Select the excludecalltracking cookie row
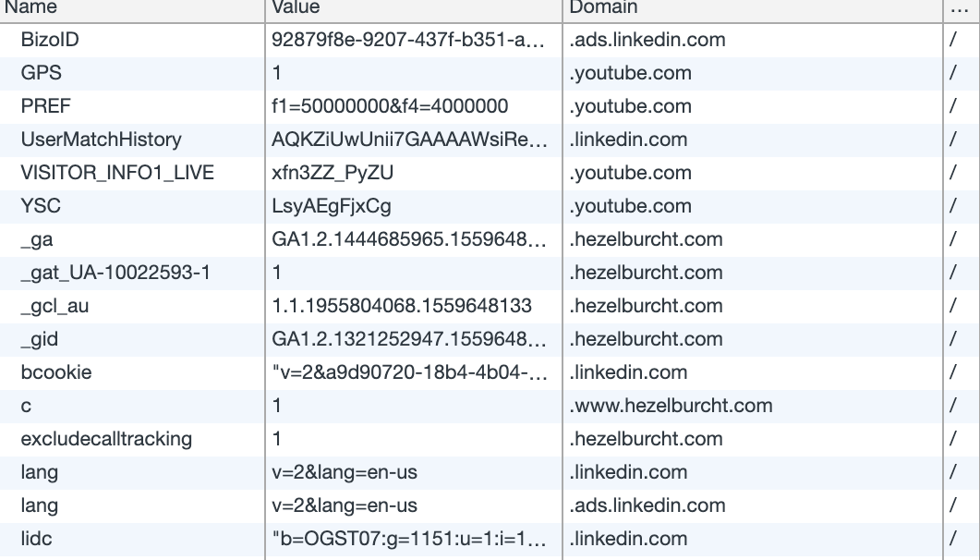Image resolution: width=980 pixels, height=560 pixels. [490, 439]
